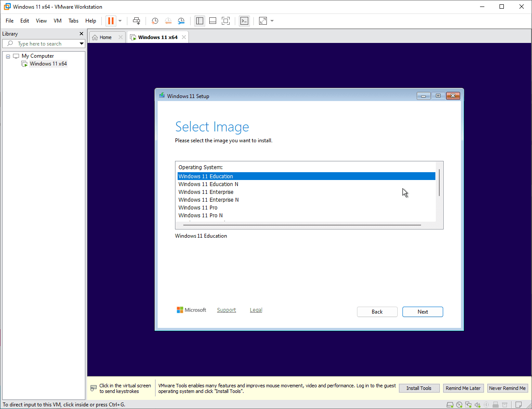Minimize the Windows 11 Setup dialog
The width and height of the screenshot is (532, 409).
point(423,96)
